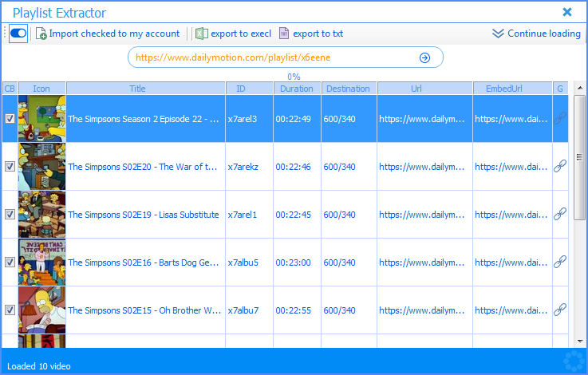Click the Url column header
Image resolution: width=588 pixels, height=375 pixels.
pos(425,89)
